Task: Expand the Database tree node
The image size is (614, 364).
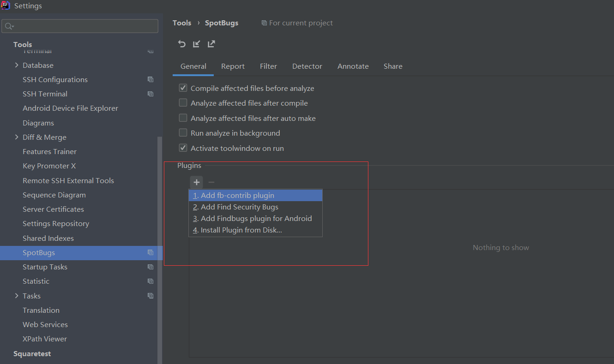Action: [17, 65]
